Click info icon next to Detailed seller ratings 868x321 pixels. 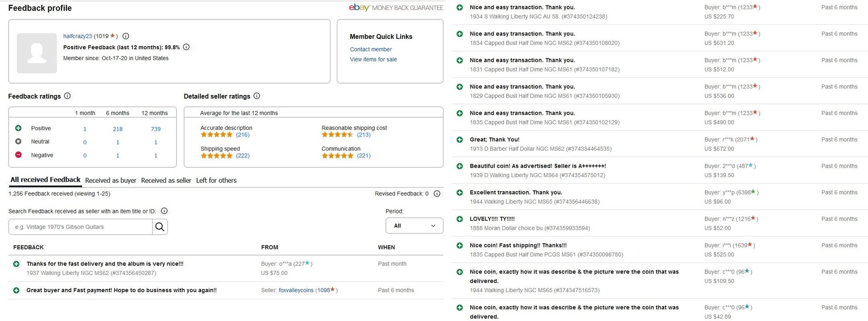click(257, 96)
